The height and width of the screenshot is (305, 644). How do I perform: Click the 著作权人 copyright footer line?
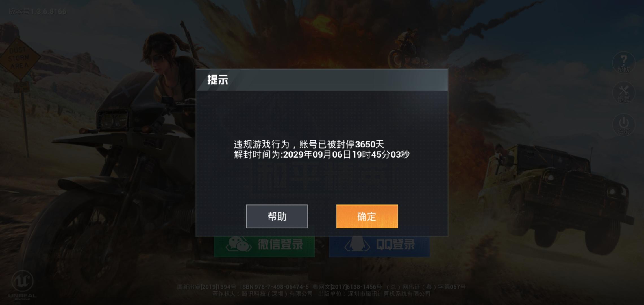coord(321,294)
